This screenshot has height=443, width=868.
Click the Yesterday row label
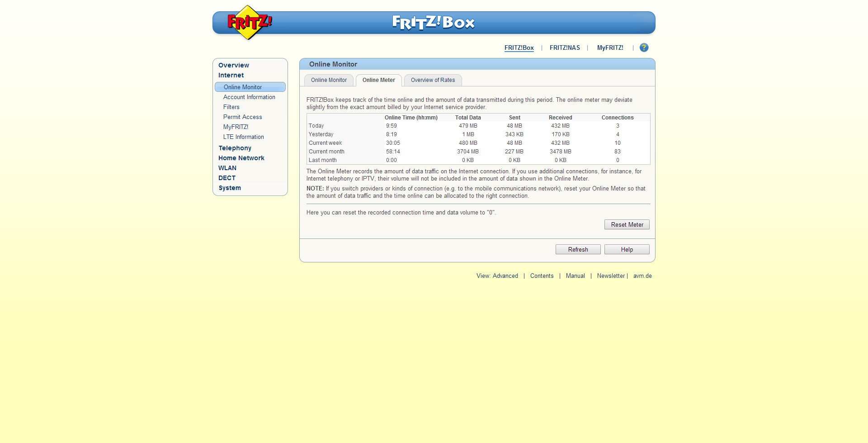tap(321, 134)
